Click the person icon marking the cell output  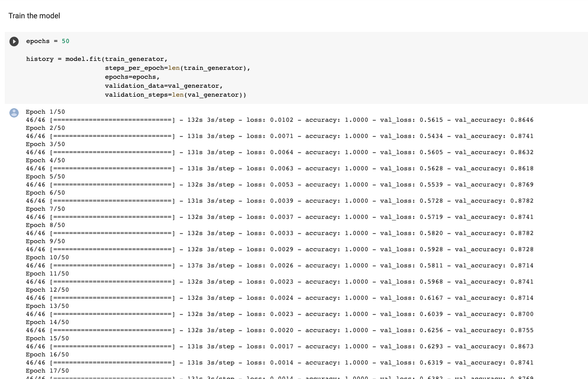click(14, 113)
